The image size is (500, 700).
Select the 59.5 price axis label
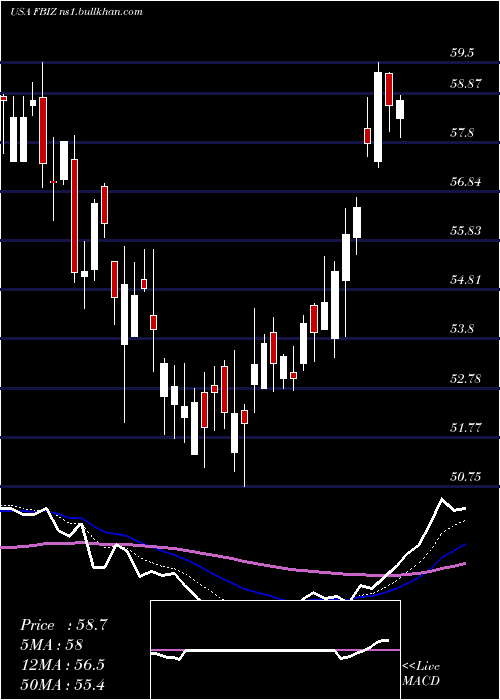[462, 53]
